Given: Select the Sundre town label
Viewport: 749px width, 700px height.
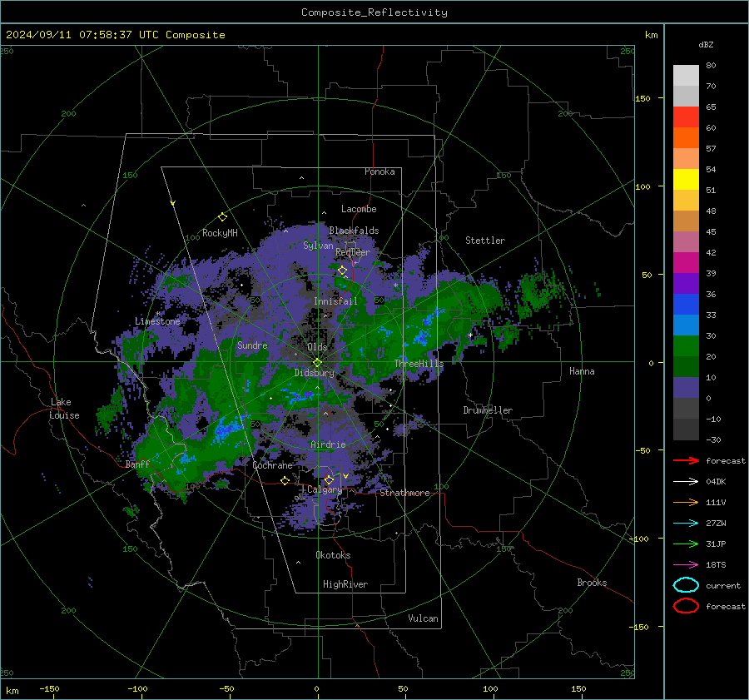Looking at the screenshot, I should 252,345.
